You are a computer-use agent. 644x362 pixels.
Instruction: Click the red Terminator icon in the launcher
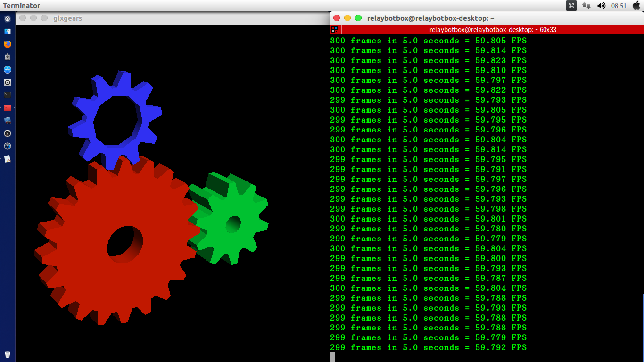click(8, 107)
